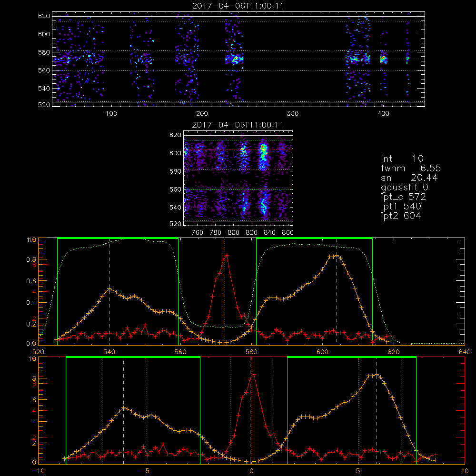Image resolution: width=476 pixels, height=476 pixels.
Task: Click the 800 x-axis label under the middle image
Action: point(233,233)
